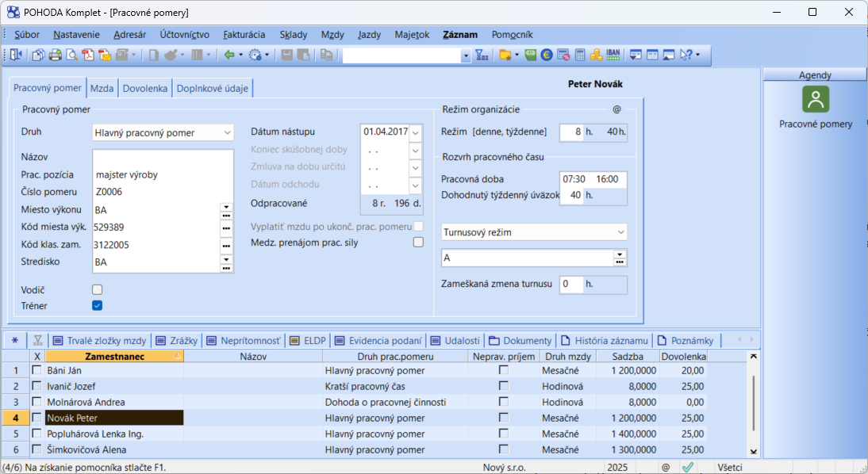Click the Zamestnanec column header
This screenshot has width=868, height=474.
[114, 357]
